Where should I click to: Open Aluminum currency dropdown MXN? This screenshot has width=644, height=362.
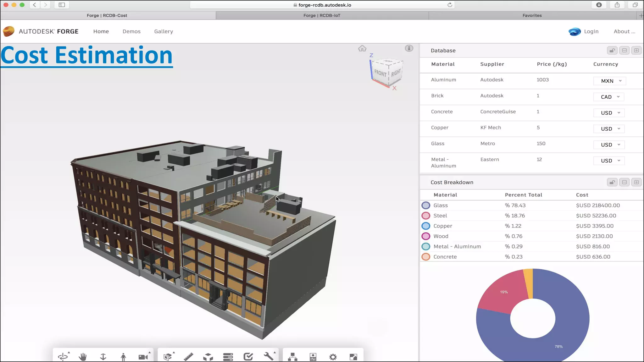pyautogui.click(x=609, y=81)
